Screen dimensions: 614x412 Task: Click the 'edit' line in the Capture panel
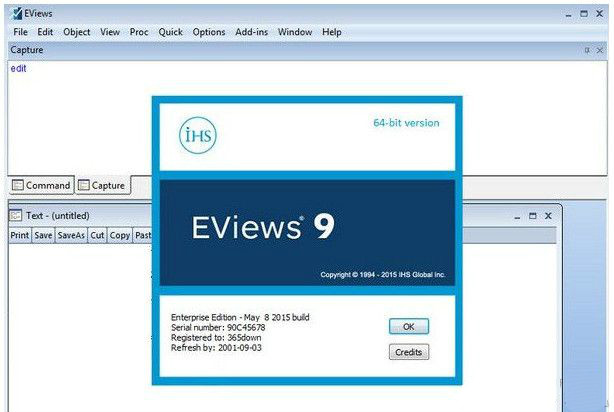pos(18,69)
